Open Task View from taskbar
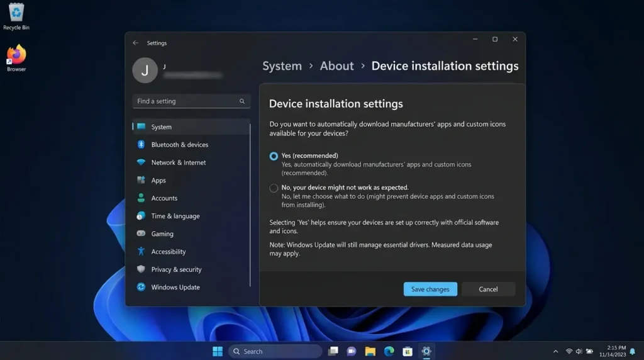 click(x=333, y=351)
